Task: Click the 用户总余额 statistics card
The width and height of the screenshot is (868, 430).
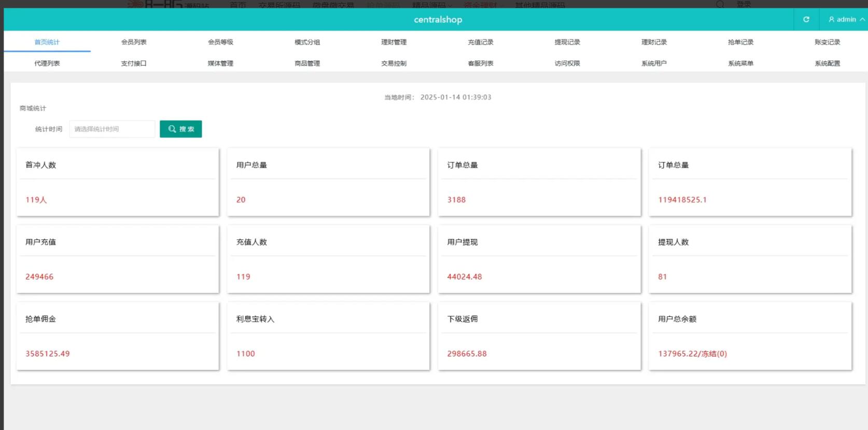Action: [750, 336]
